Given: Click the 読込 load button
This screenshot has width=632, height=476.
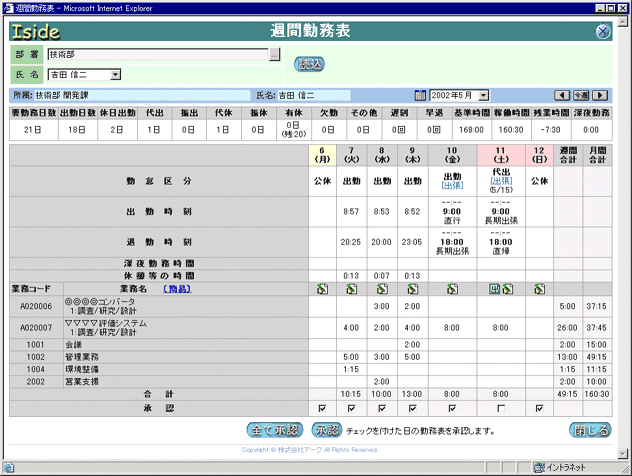Looking at the screenshot, I should [309, 64].
